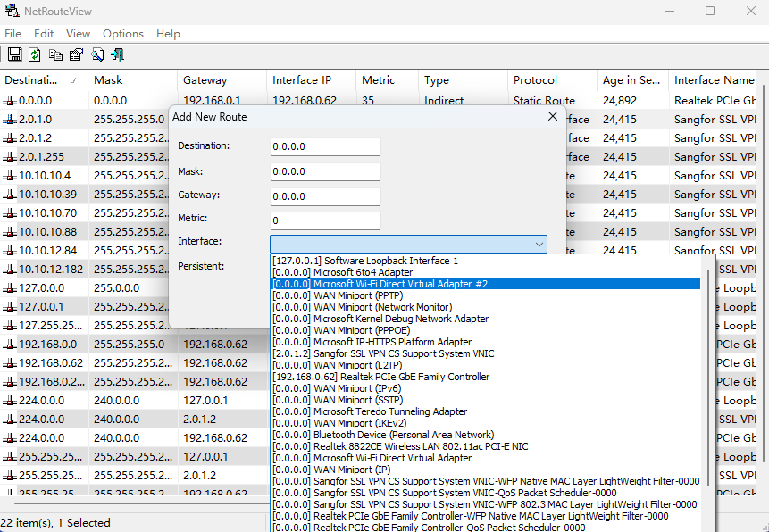Focus the Destination text field

coord(325,146)
